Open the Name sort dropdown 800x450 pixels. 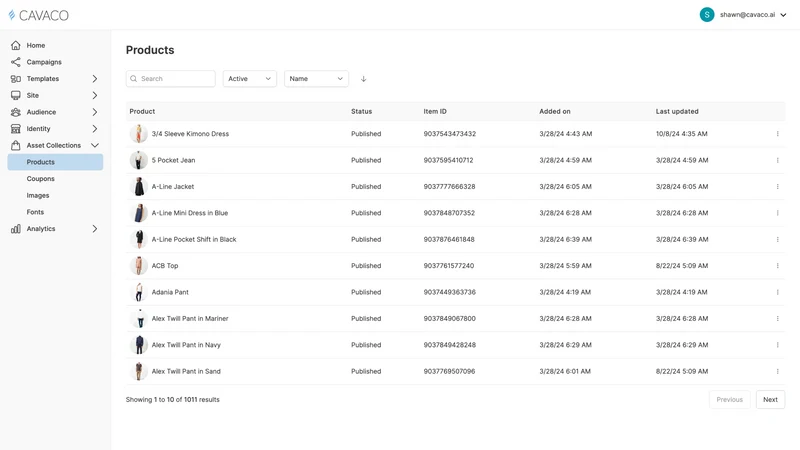(316, 79)
